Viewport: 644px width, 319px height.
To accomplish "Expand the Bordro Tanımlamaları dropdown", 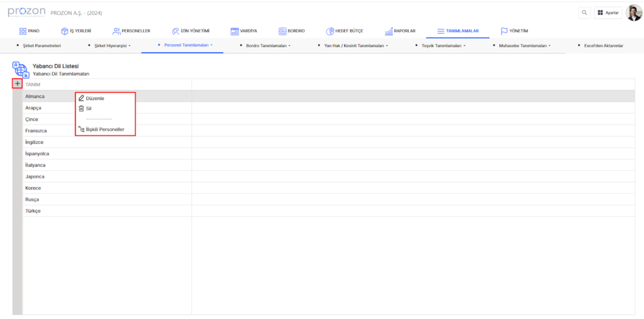I will [267, 46].
